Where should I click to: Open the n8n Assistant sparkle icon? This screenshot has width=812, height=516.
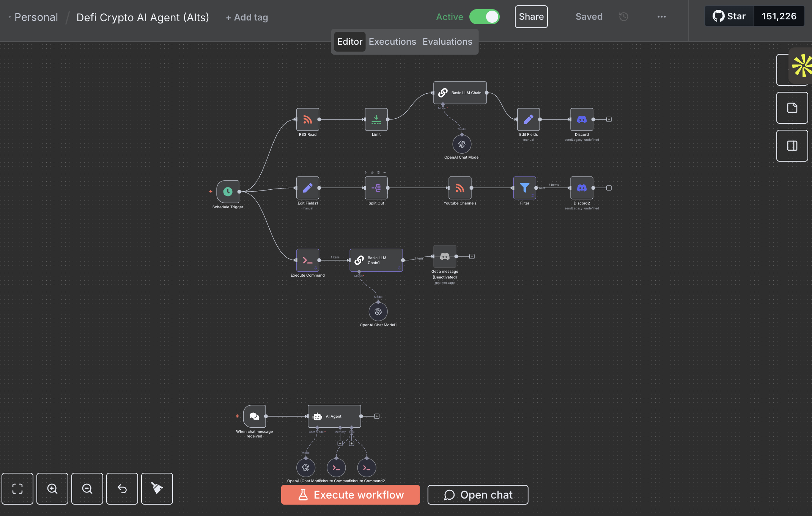(x=799, y=64)
